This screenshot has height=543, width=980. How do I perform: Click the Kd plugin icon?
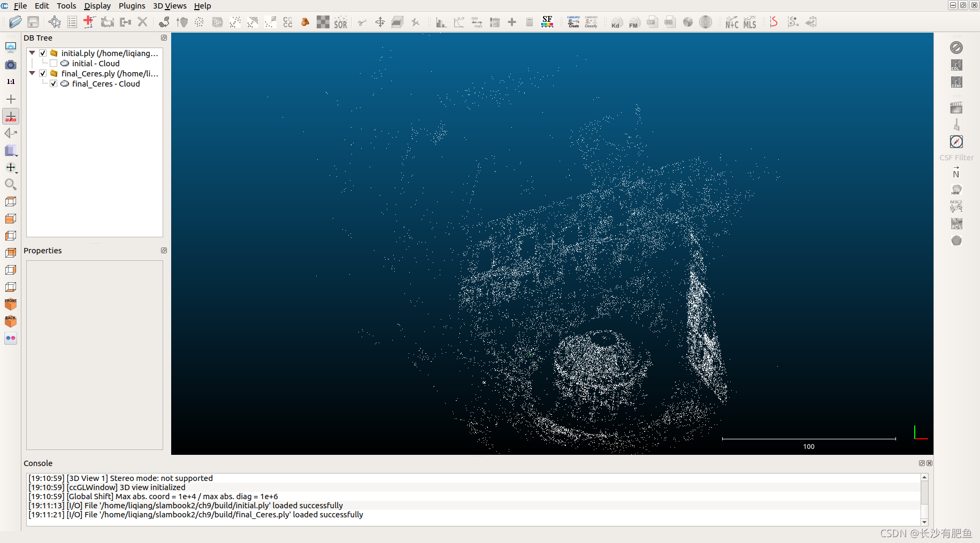(x=616, y=22)
